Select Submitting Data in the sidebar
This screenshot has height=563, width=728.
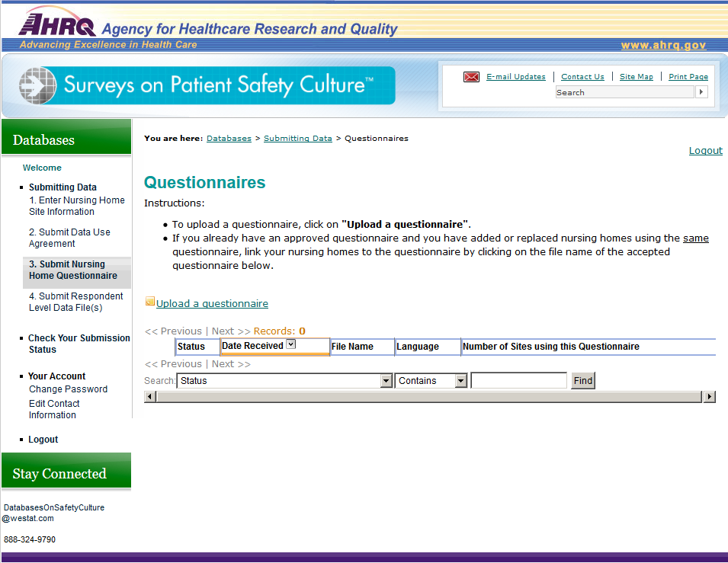click(x=63, y=187)
